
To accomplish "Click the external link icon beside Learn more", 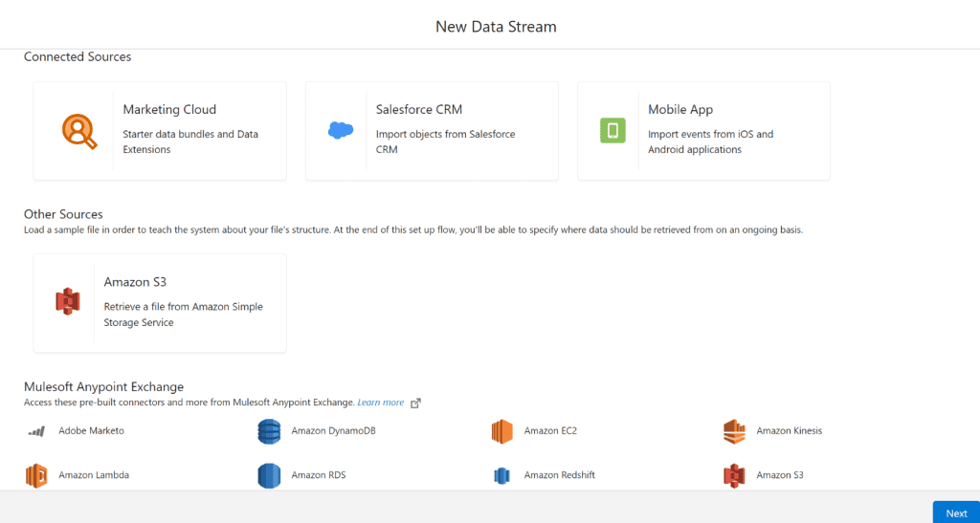I will point(415,403).
